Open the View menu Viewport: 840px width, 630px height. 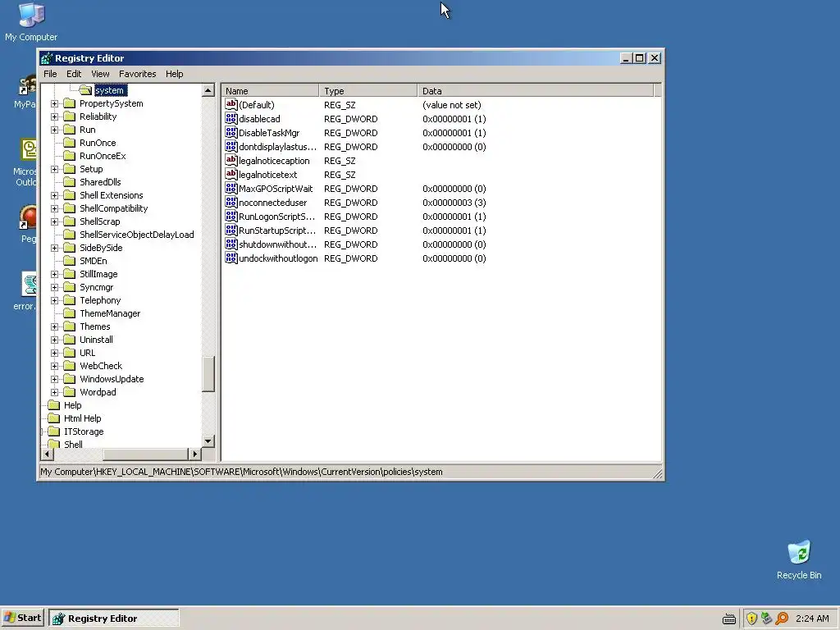pos(100,74)
